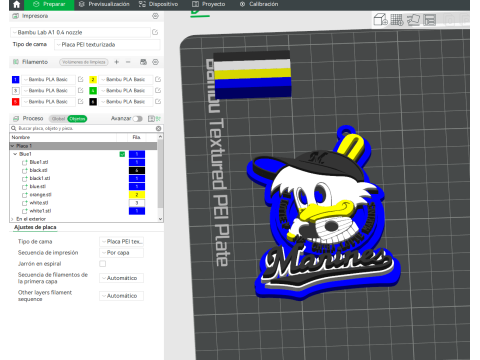Screen dimensions: 480x360
Task: Click the part icon beside black.stl
Action: [x=24, y=170]
